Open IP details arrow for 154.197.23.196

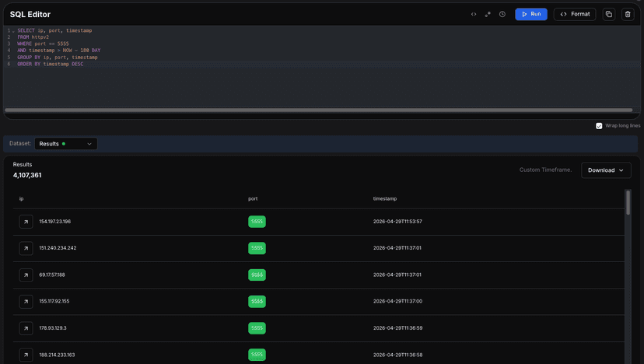pyautogui.click(x=26, y=222)
